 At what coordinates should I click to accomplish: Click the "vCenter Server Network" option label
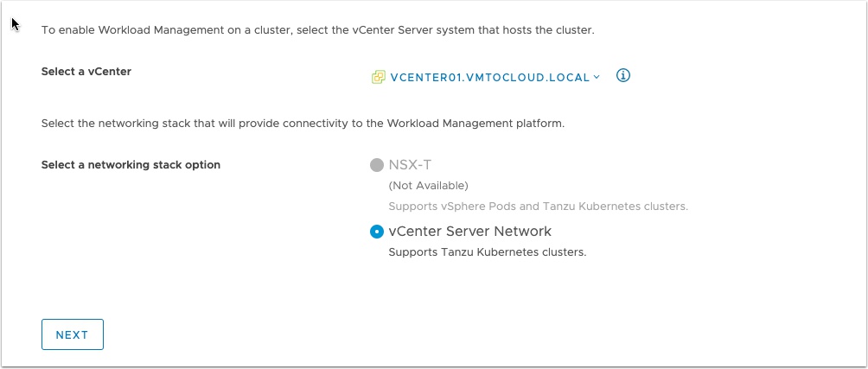[x=470, y=232]
